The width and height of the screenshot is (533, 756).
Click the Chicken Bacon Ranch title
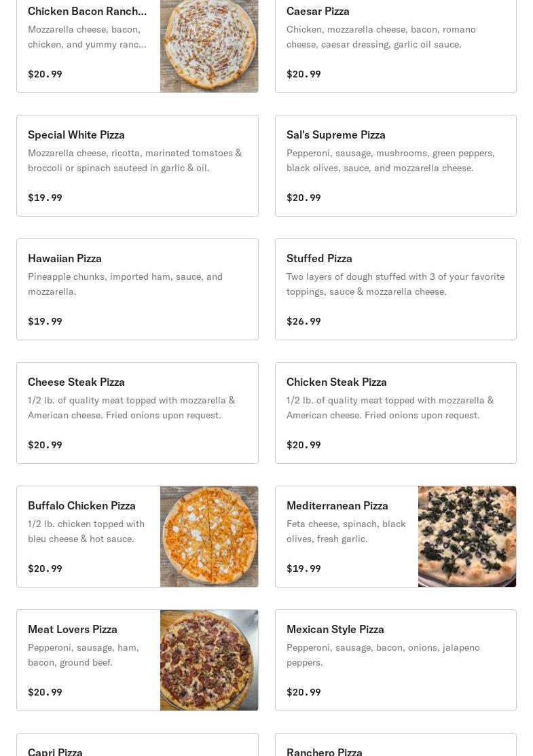click(x=87, y=11)
